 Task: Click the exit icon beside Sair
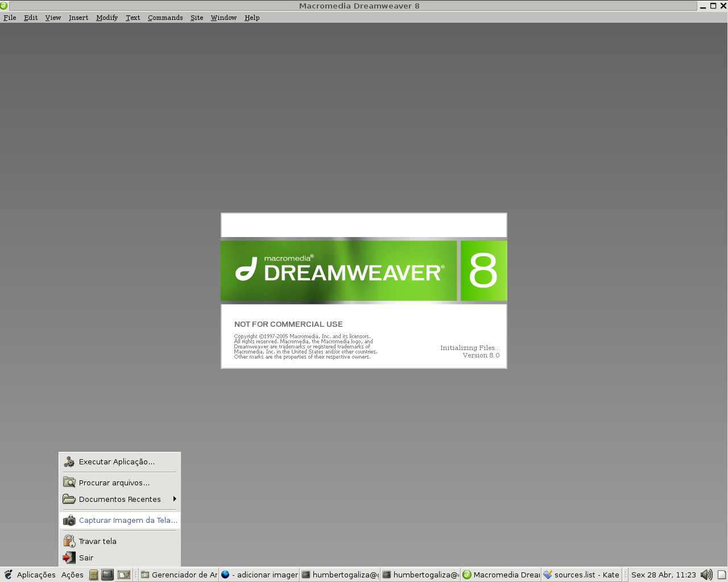(x=69, y=558)
